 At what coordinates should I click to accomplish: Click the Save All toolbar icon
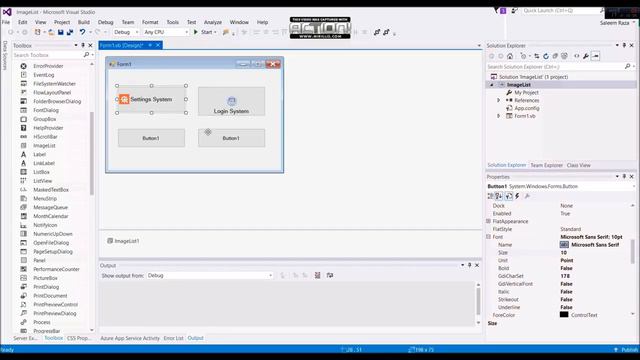(x=70, y=32)
